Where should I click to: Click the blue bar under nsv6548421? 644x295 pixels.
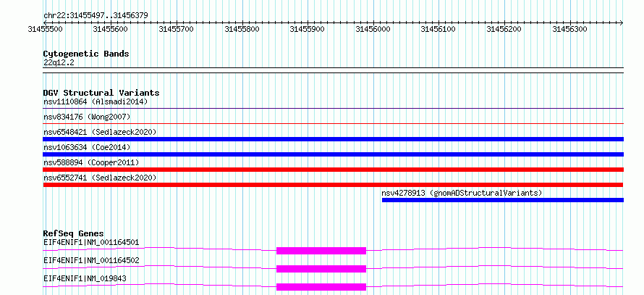[333, 139]
